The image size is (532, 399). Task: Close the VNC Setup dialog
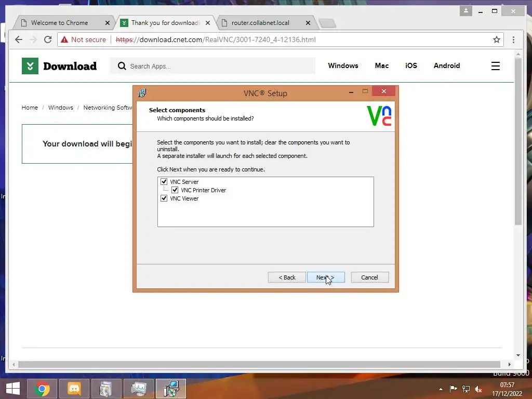tap(384, 91)
